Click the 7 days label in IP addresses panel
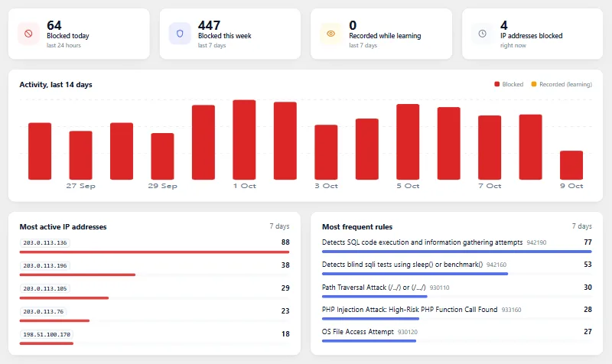Image resolution: width=612 pixels, height=364 pixels. coord(279,226)
